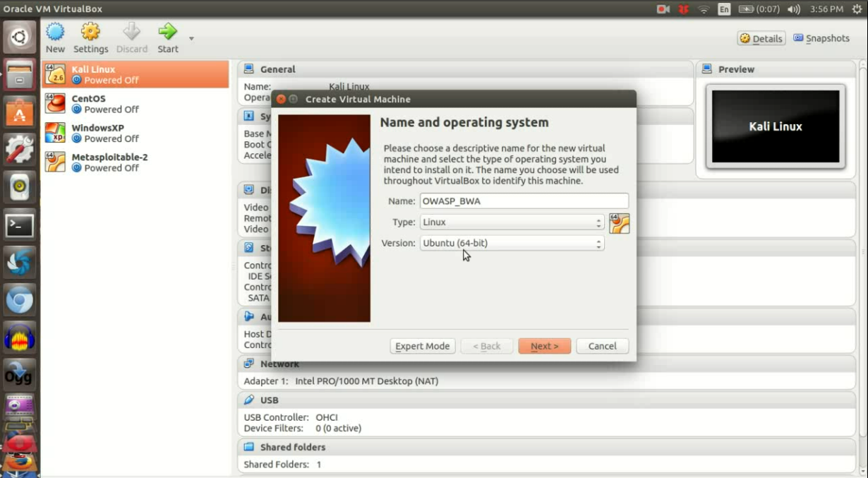
Task: Click the battery indicator showing 0:07
Action: pyautogui.click(x=759, y=9)
